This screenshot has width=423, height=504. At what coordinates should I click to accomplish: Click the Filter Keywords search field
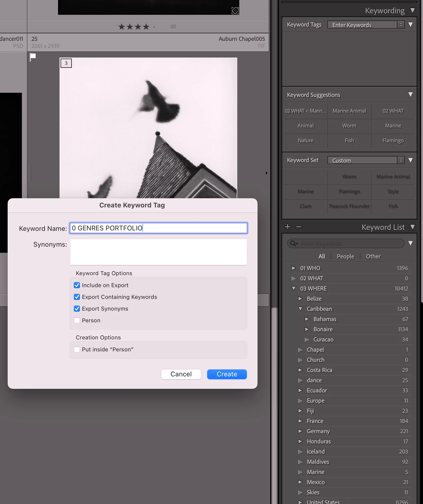pos(346,244)
